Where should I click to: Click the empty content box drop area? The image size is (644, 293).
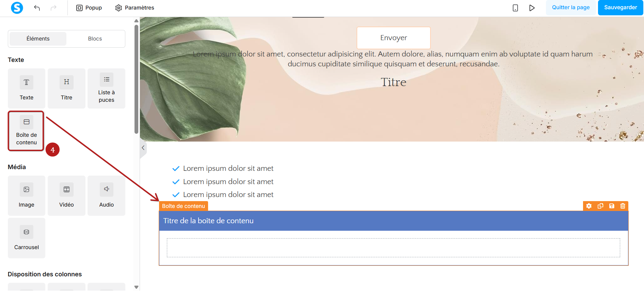(x=393, y=248)
